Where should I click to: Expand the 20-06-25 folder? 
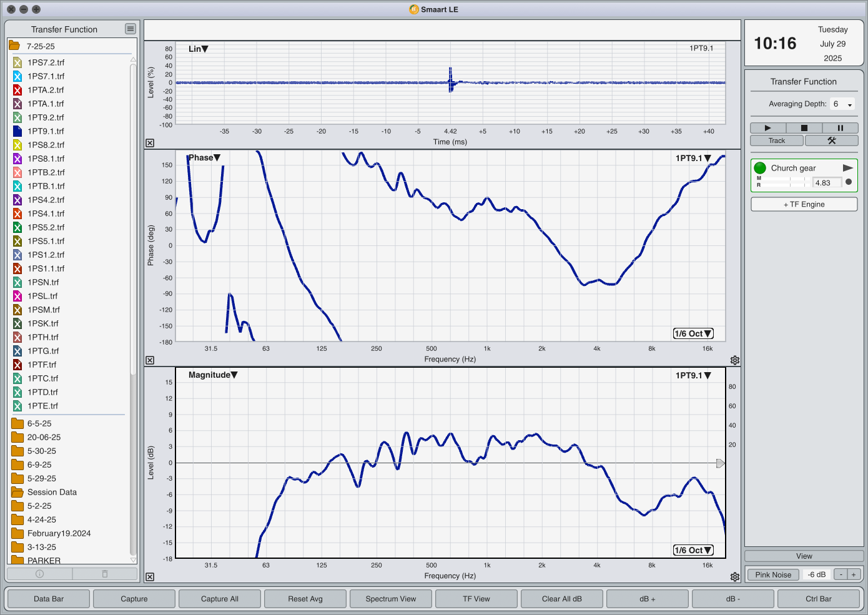tap(17, 437)
